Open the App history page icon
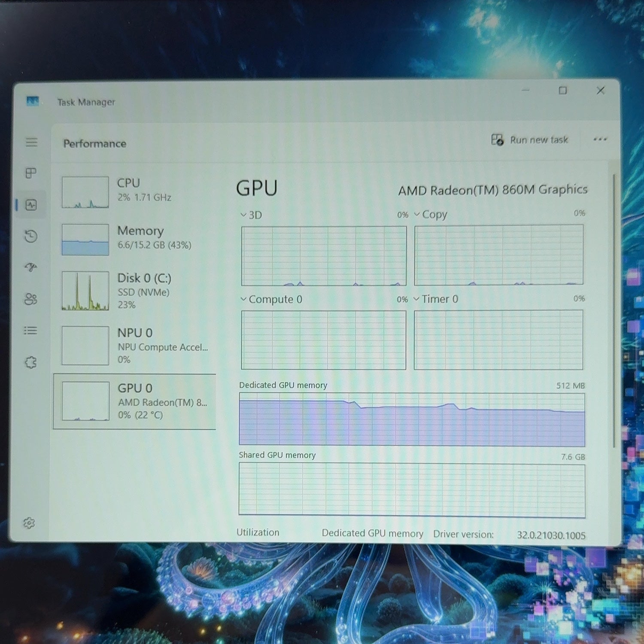 click(x=31, y=236)
